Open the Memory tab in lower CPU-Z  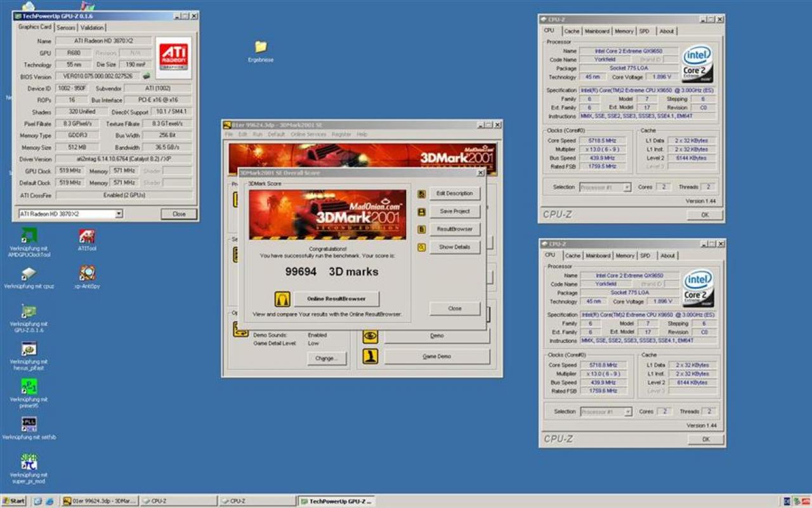pyautogui.click(x=625, y=256)
